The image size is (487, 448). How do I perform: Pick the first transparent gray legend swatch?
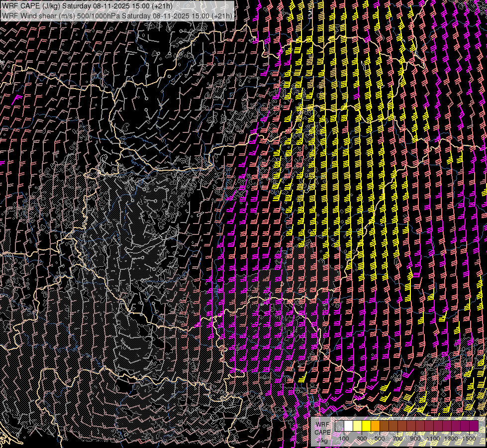point(339,426)
